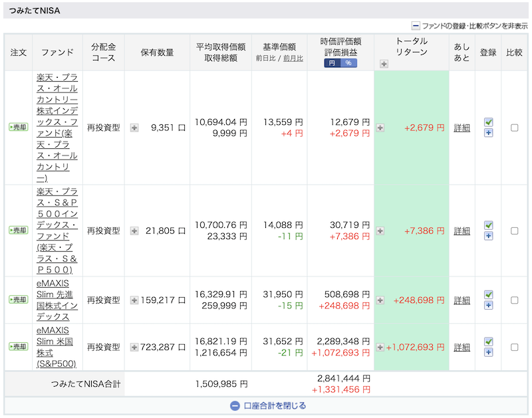Expand total return details for +1,072,693円 row
This screenshot has height=418, width=532.
(x=380, y=347)
